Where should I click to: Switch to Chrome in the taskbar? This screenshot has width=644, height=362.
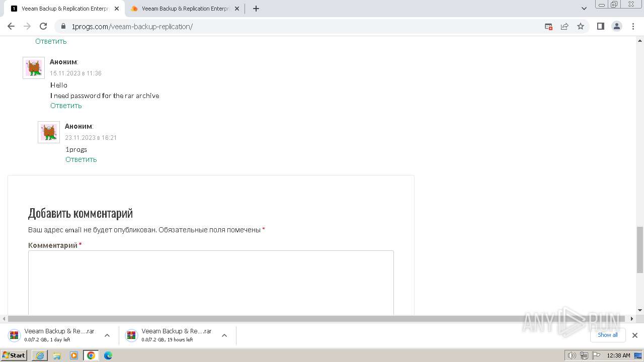point(91,355)
